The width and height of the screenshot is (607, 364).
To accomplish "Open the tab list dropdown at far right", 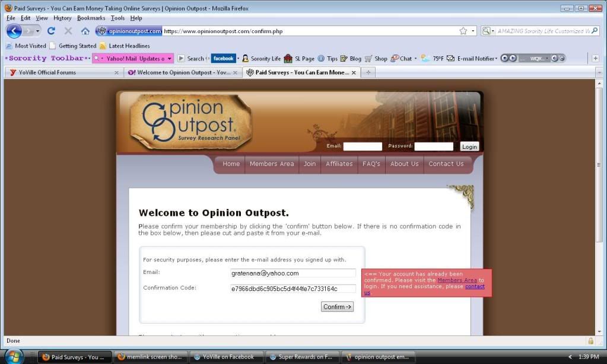I will [599, 72].
